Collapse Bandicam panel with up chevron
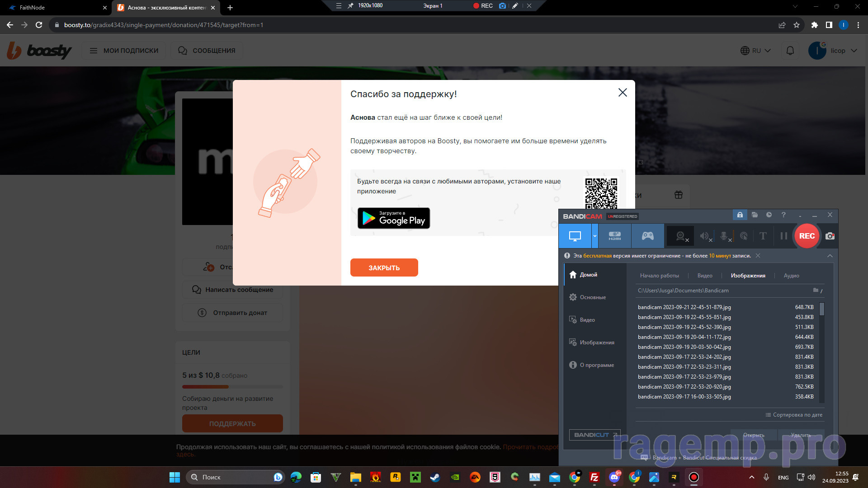 tap(830, 256)
